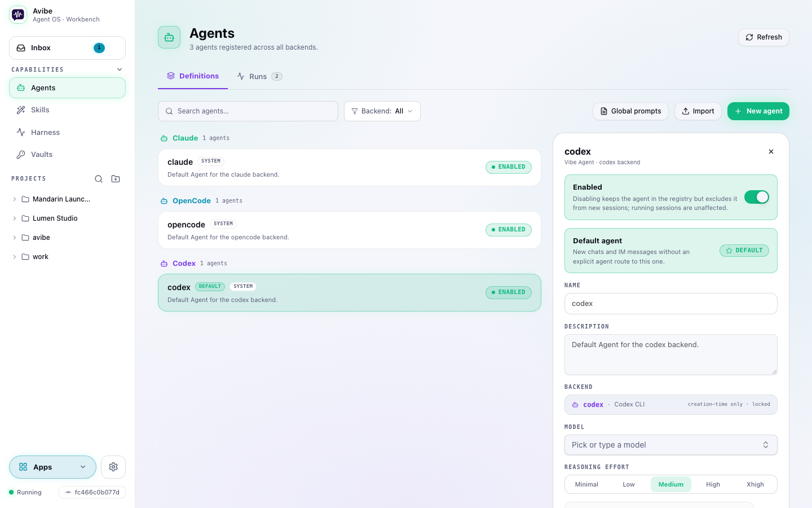
Task: Click the Inbox unread count badge
Action: tap(99, 48)
